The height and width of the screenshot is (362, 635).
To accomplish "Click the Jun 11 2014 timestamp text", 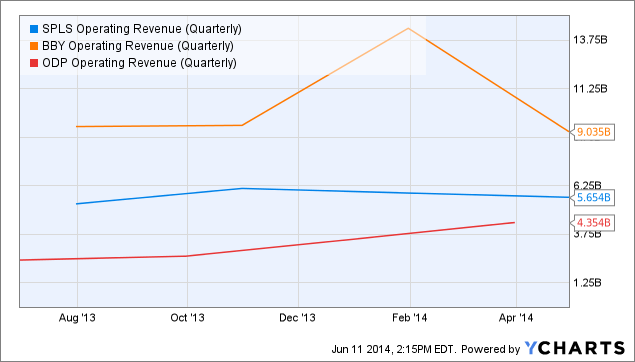I will [394, 349].
